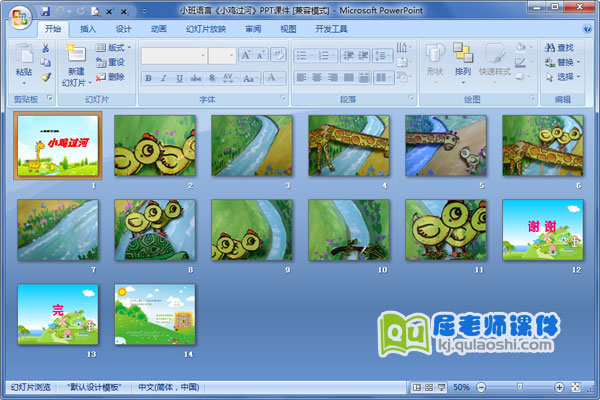Open PowerPoint help question mark icon
This screenshot has width=600, height=400.
pyautogui.click(x=587, y=29)
